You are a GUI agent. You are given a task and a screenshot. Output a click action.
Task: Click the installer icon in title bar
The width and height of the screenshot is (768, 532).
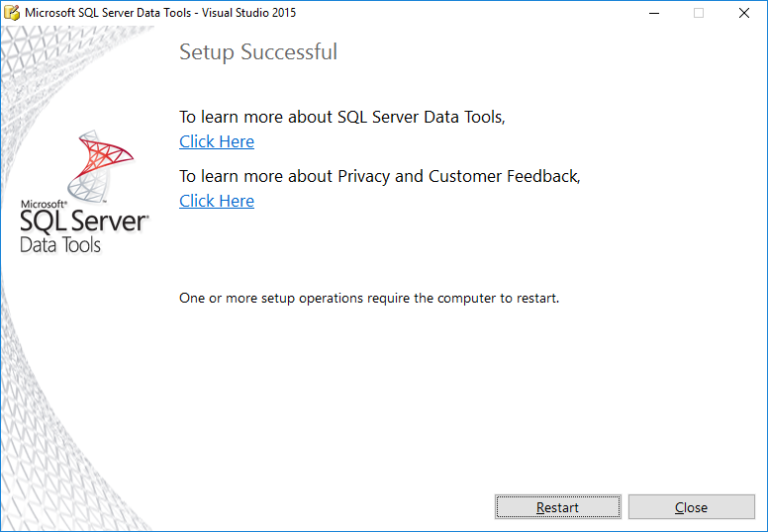(x=11, y=13)
